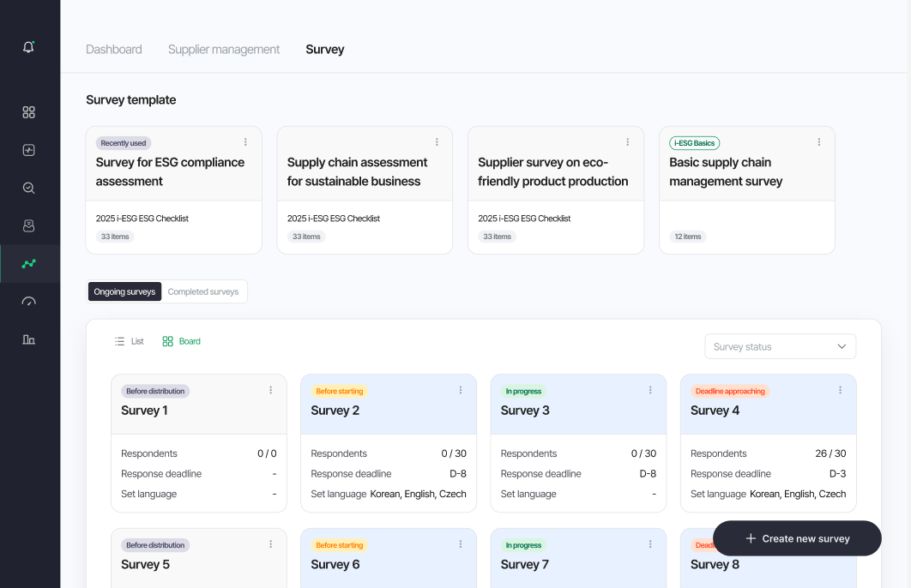Open options menu on Basic supply chain template

pos(819,142)
